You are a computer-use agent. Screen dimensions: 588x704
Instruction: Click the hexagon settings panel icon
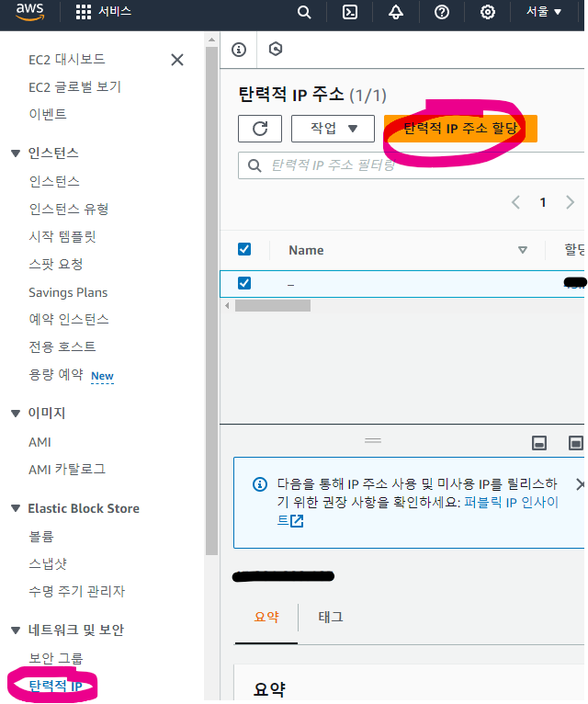(275, 49)
